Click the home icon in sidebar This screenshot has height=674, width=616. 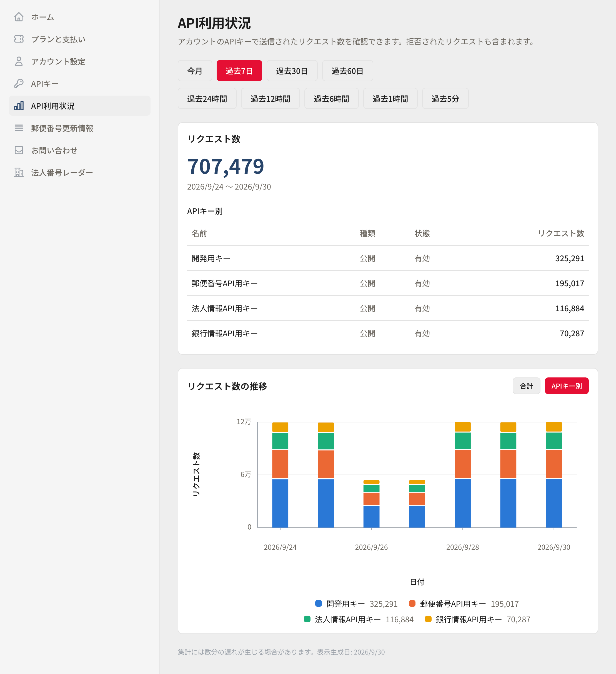click(19, 17)
